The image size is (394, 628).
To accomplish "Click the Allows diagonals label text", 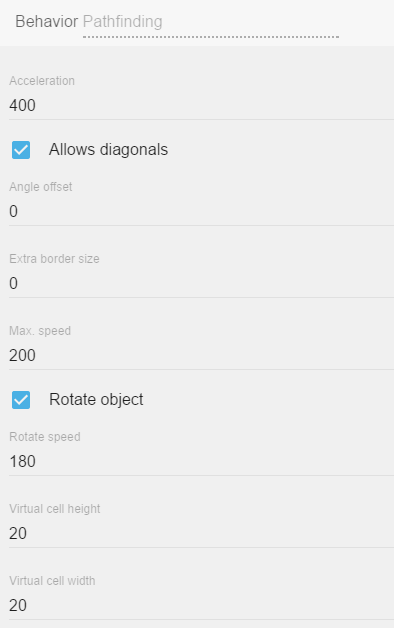I will tap(109, 150).
